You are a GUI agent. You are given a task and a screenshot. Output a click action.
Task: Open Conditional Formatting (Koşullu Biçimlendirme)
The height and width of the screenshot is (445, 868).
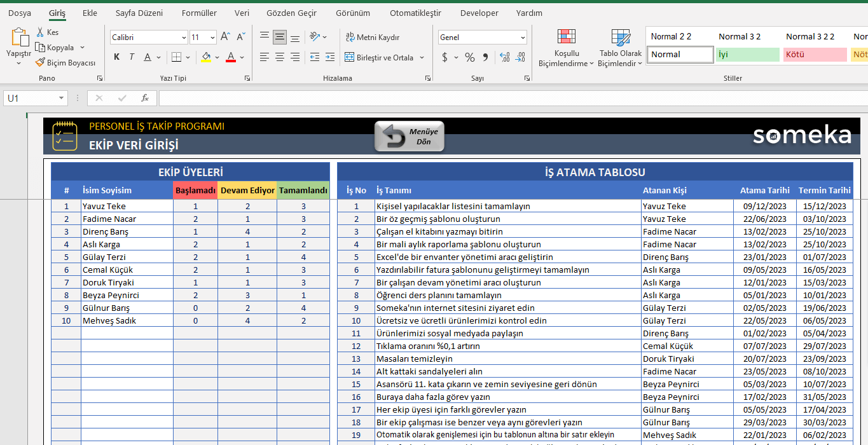pyautogui.click(x=566, y=48)
